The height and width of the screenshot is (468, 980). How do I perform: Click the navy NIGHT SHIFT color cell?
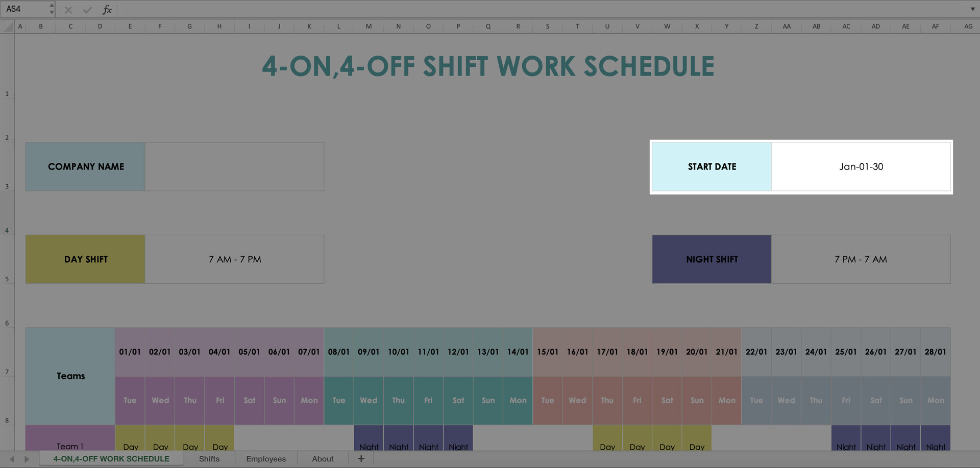[x=712, y=259]
